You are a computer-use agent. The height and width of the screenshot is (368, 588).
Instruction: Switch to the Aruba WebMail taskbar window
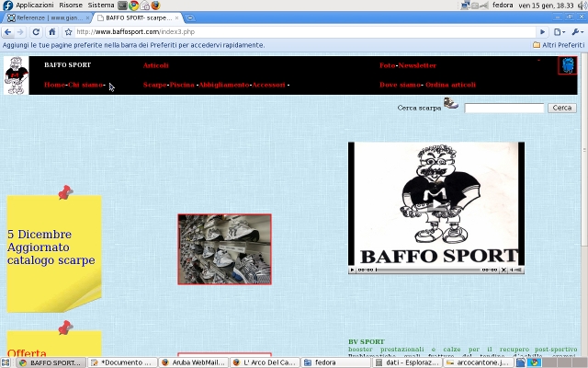click(194, 362)
